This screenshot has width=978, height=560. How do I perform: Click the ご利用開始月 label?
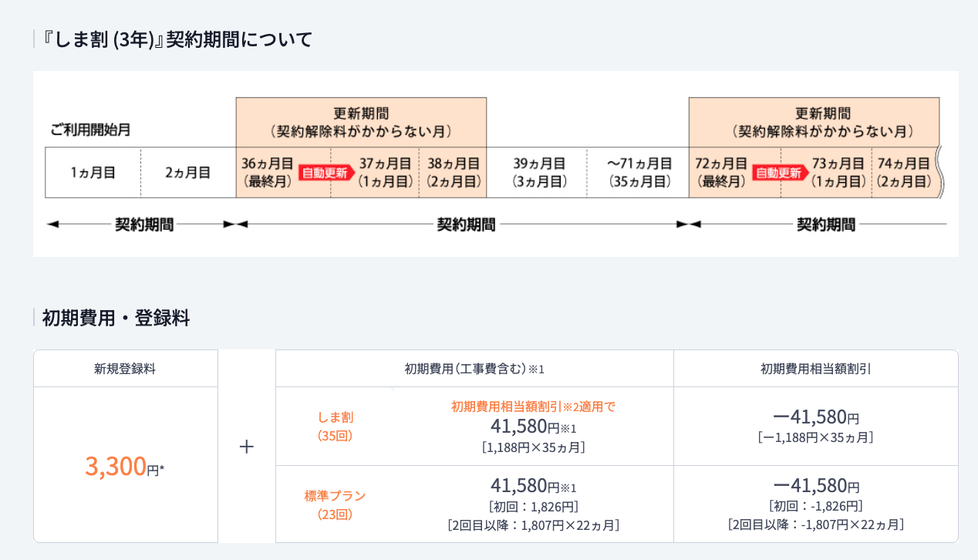tap(90, 130)
